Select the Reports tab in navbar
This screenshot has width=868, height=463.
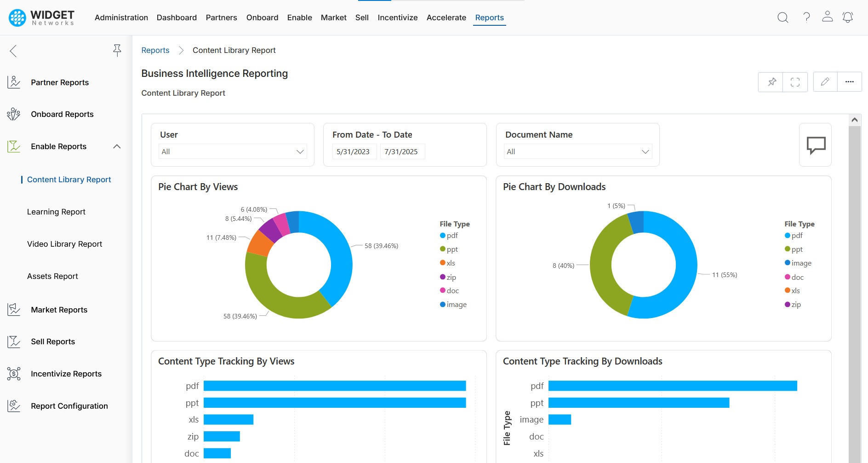coord(489,17)
